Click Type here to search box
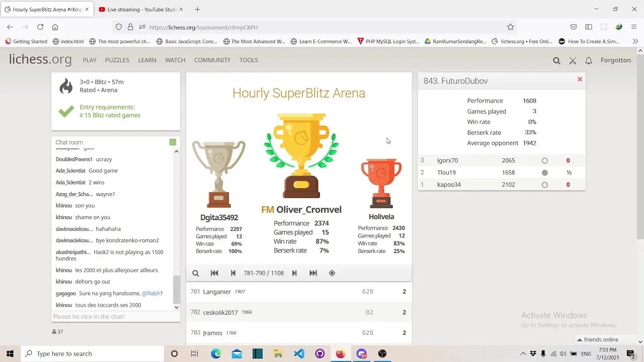This screenshot has height=362, width=644. (92, 353)
